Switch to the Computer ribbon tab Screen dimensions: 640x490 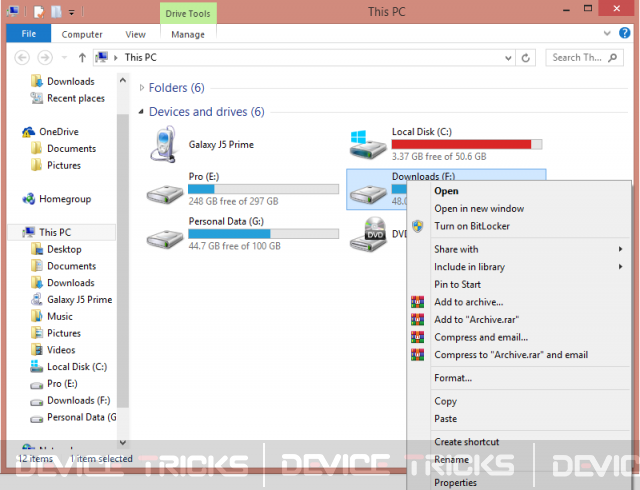[x=82, y=34]
